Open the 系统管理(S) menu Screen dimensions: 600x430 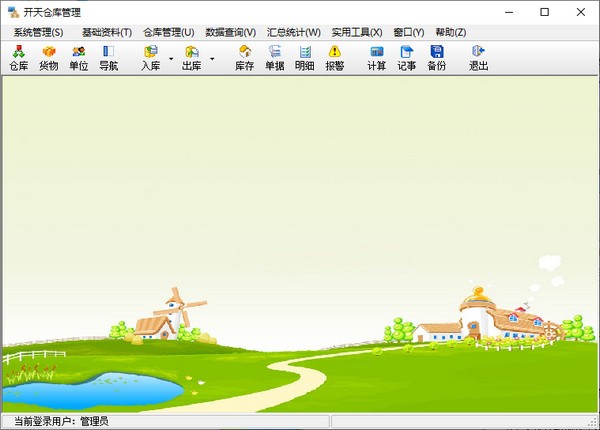coord(38,32)
